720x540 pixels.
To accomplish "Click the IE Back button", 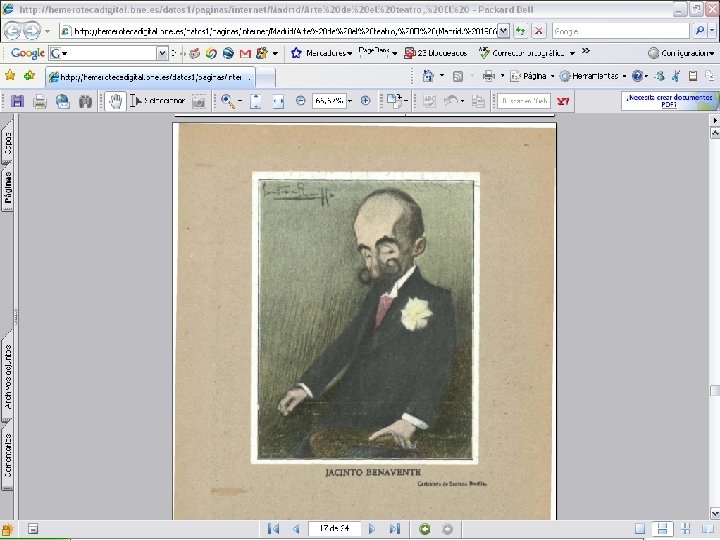I will click(12, 31).
